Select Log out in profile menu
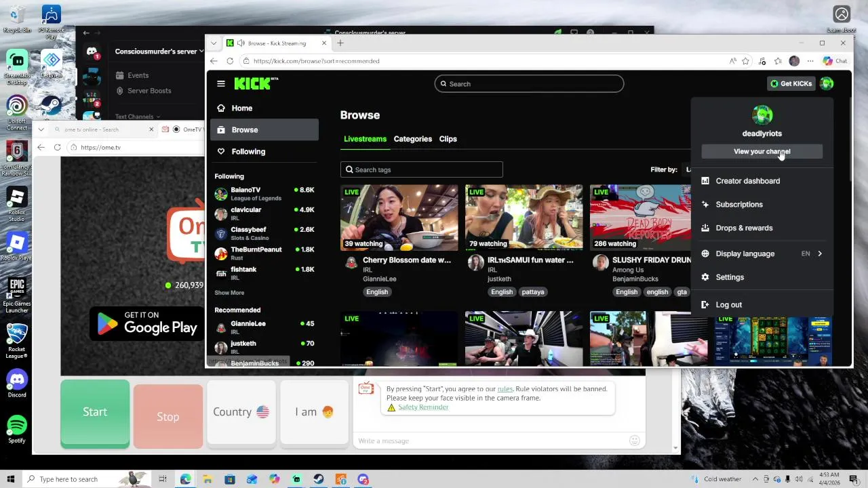The width and height of the screenshot is (868, 488). coord(762,305)
